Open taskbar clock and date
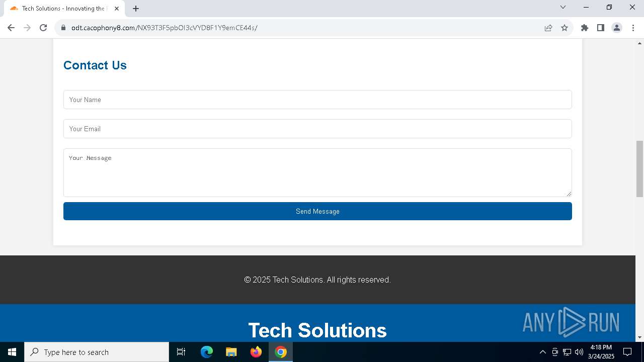This screenshot has width=644, height=362. [x=601, y=352]
